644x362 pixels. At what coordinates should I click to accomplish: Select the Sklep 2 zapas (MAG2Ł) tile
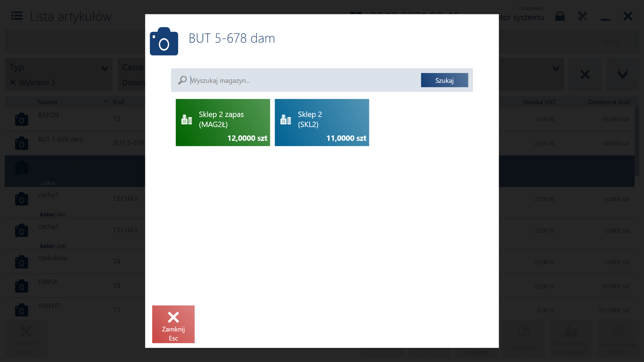point(223,122)
